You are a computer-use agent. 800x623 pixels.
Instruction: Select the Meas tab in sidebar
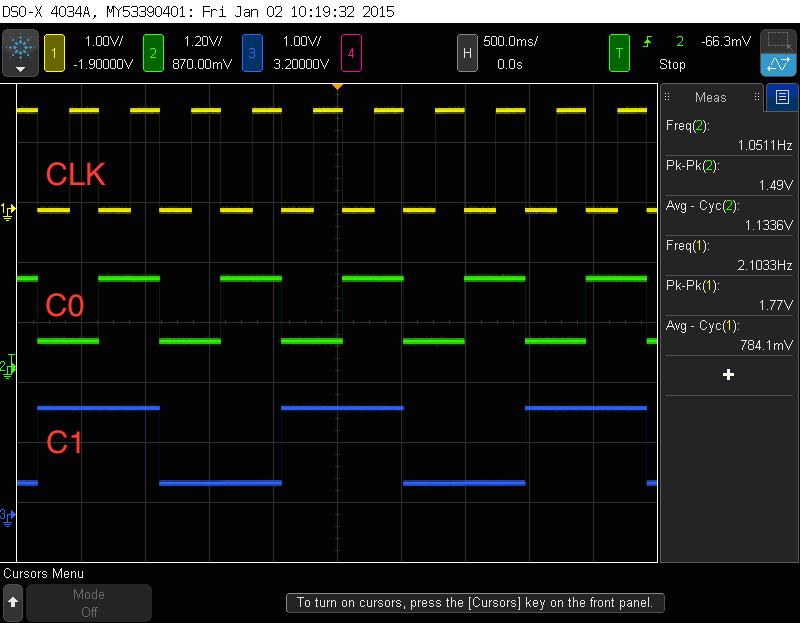click(x=711, y=97)
